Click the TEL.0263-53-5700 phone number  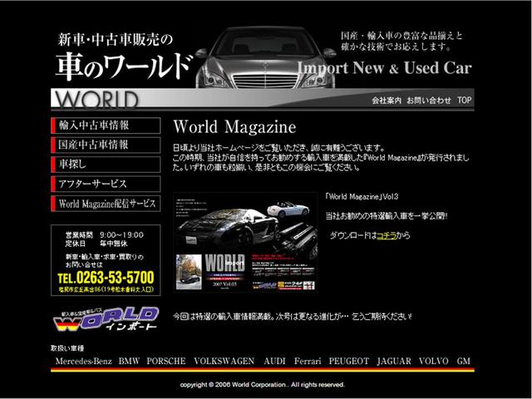coord(106,278)
